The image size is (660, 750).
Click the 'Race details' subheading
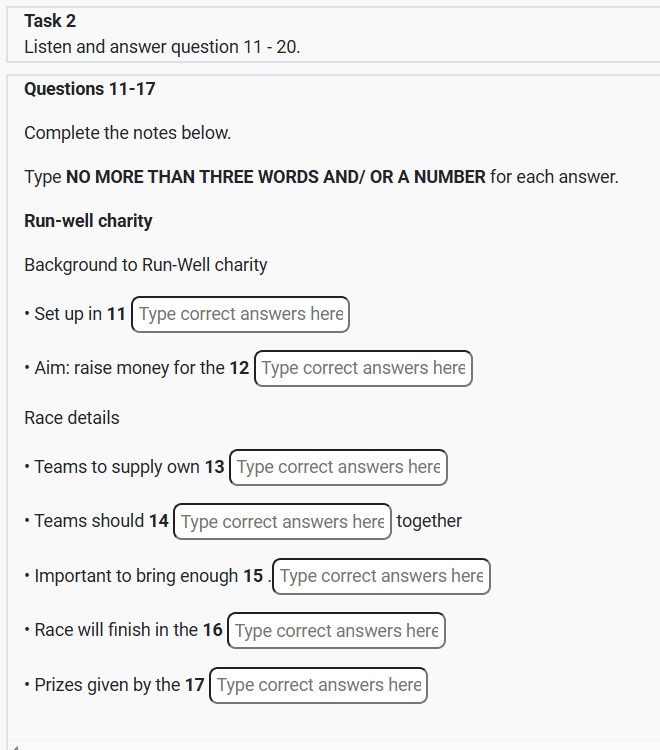coord(72,418)
